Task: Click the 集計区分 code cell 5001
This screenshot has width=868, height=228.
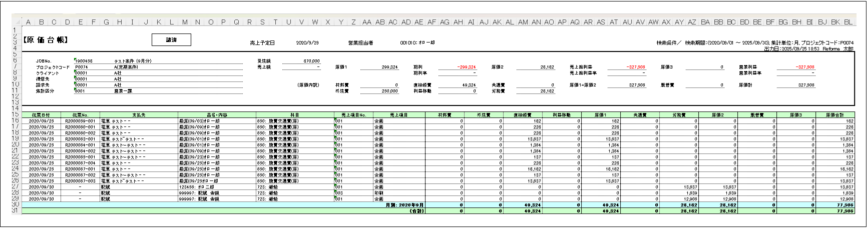Action: (80, 91)
